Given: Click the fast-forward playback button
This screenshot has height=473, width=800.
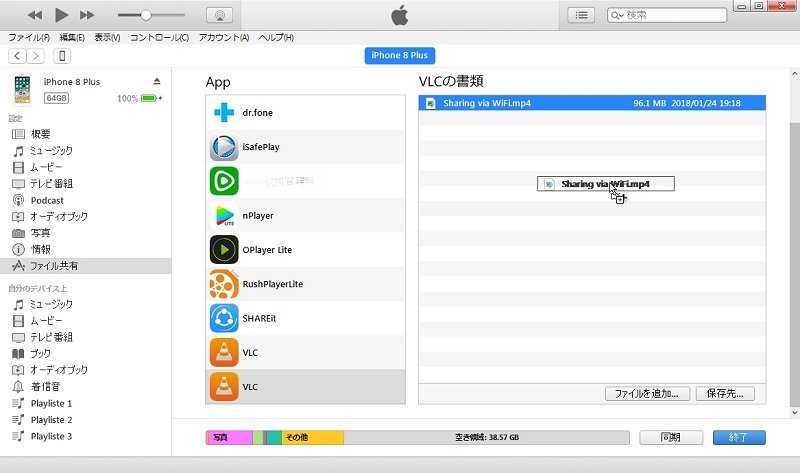Looking at the screenshot, I should pos(87,15).
